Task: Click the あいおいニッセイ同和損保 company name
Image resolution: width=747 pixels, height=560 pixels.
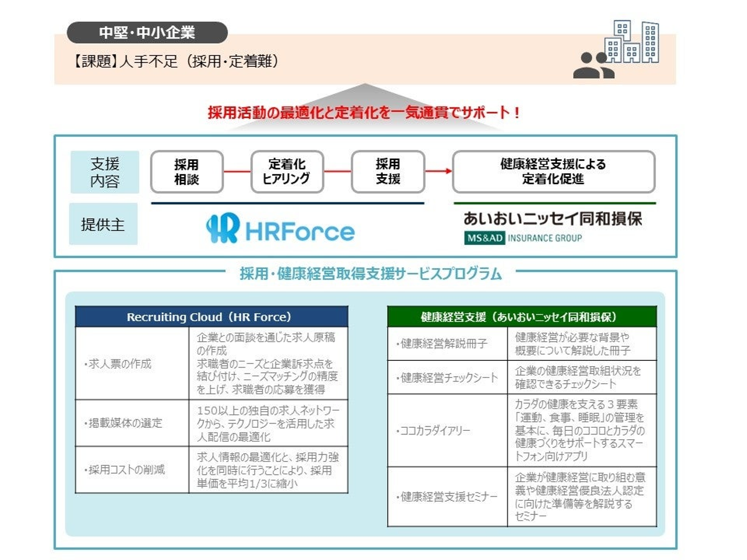Action: coord(552,218)
